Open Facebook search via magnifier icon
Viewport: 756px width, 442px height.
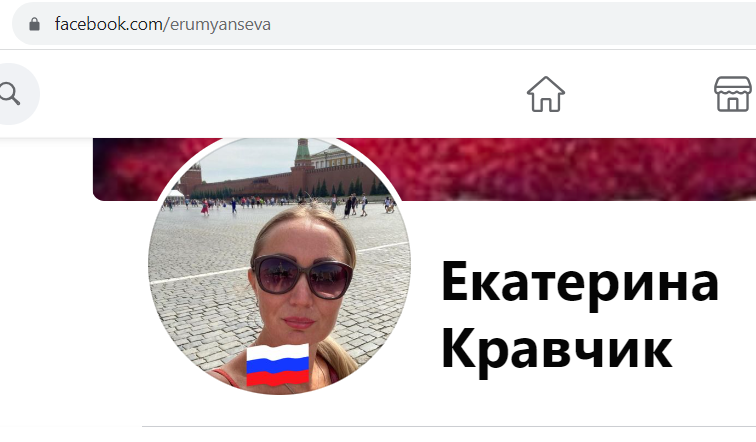[10, 94]
